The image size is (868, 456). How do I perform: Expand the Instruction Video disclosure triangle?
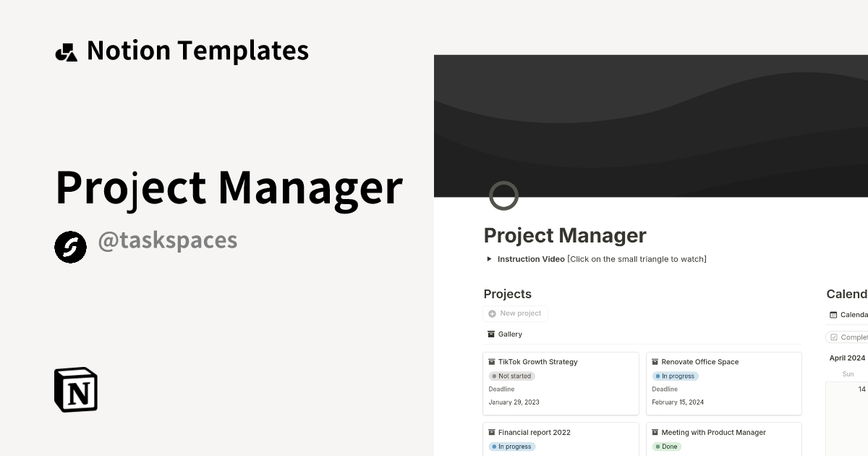click(489, 258)
